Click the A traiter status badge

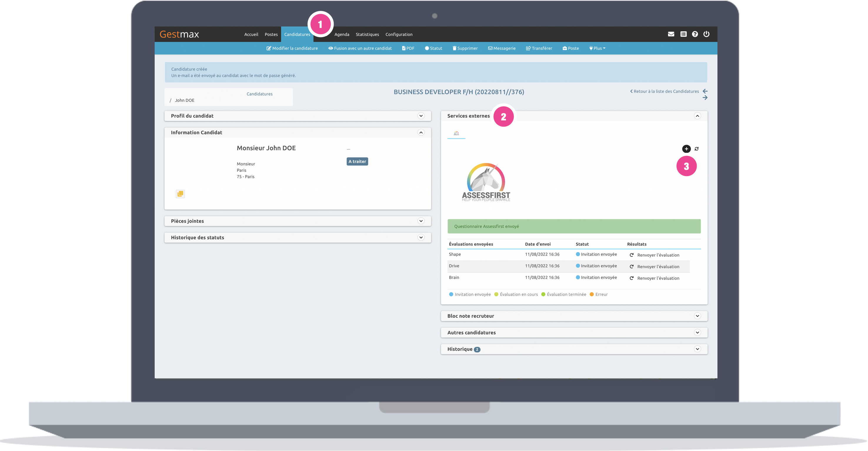[x=357, y=162]
